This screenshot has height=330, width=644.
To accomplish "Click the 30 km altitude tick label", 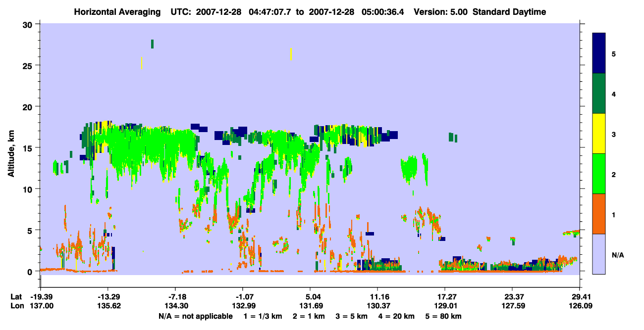I will [29, 24].
